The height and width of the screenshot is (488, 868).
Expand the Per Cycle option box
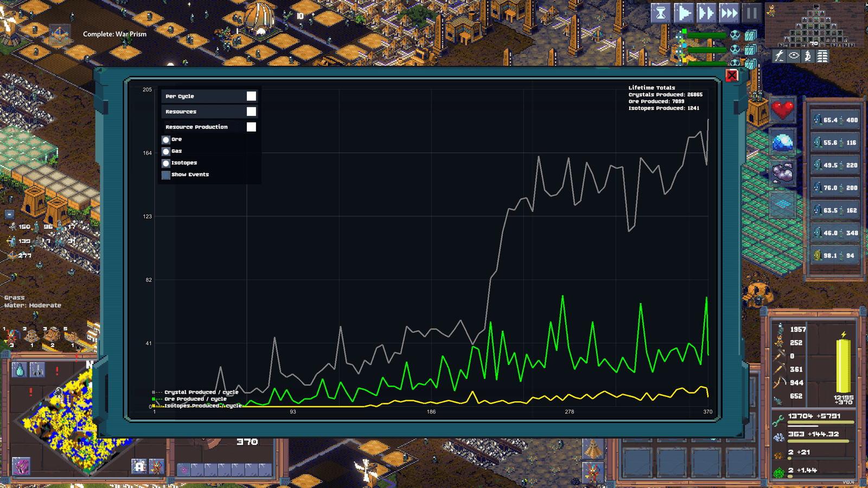coord(209,96)
